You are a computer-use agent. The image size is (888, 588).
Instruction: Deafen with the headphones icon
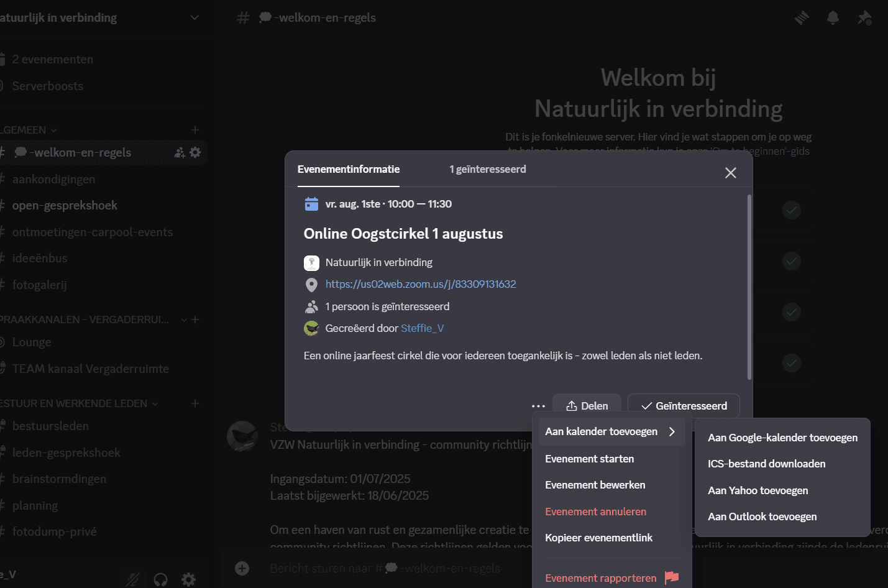coord(160,579)
